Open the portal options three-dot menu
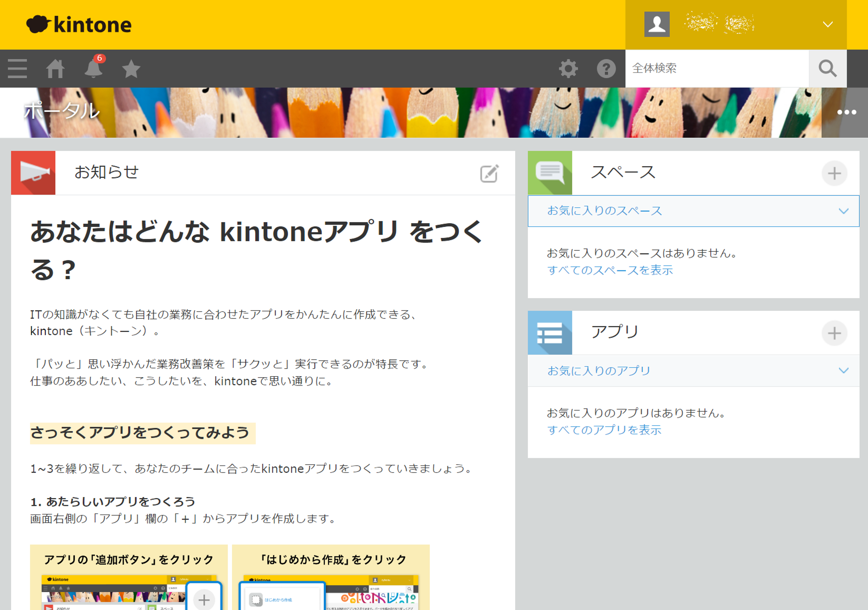 [x=847, y=112]
